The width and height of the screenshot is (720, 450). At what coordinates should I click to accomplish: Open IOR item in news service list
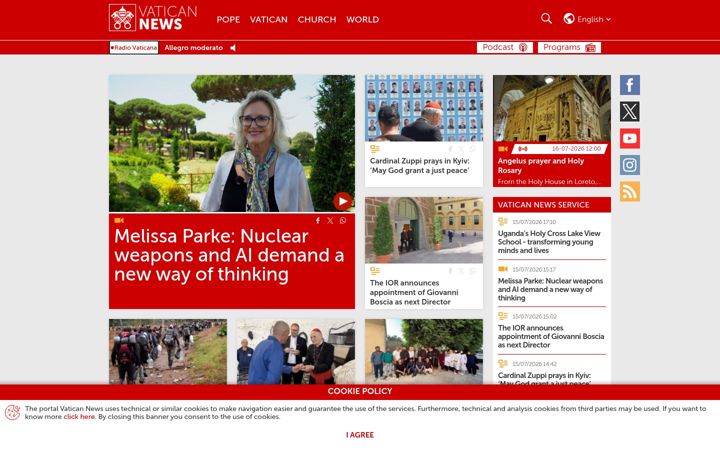click(551, 337)
